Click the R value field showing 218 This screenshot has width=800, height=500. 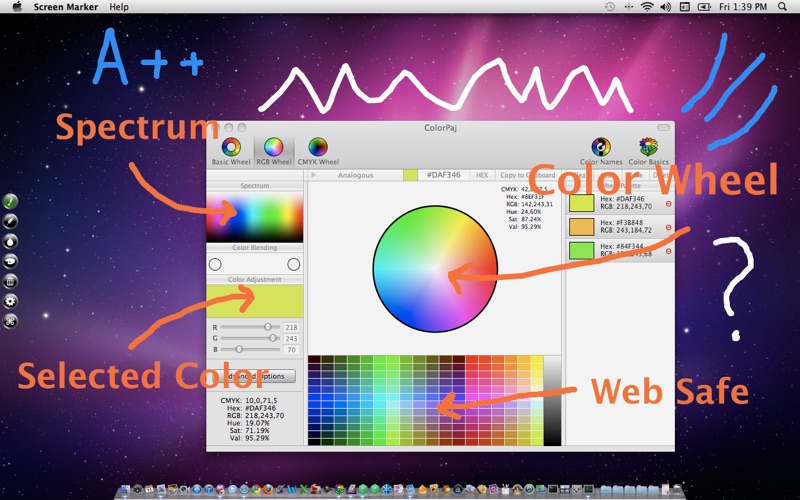point(291,328)
